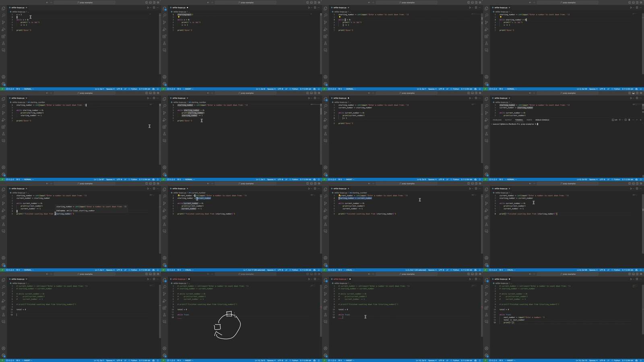Open Explorer in the frame showing 'a = 3'
This screenshot has width=644, height=362.
click(3, 8)
